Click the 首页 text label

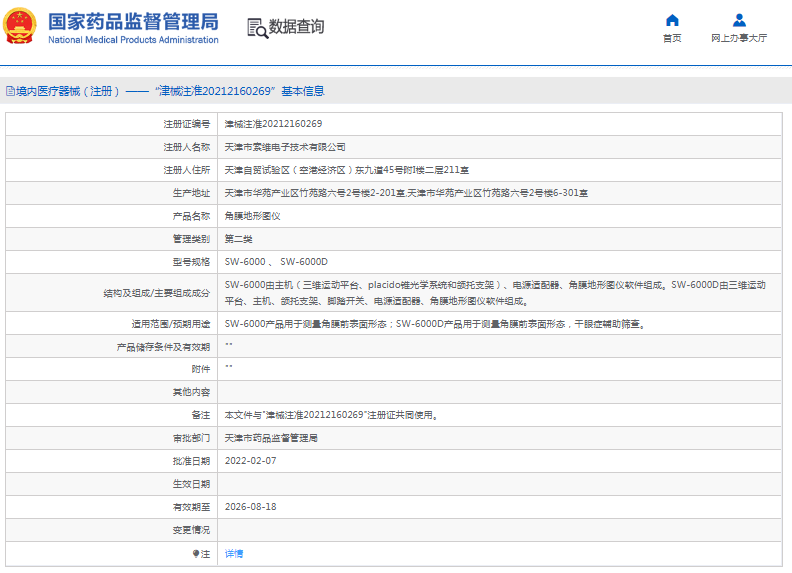[x=672, y=38]
